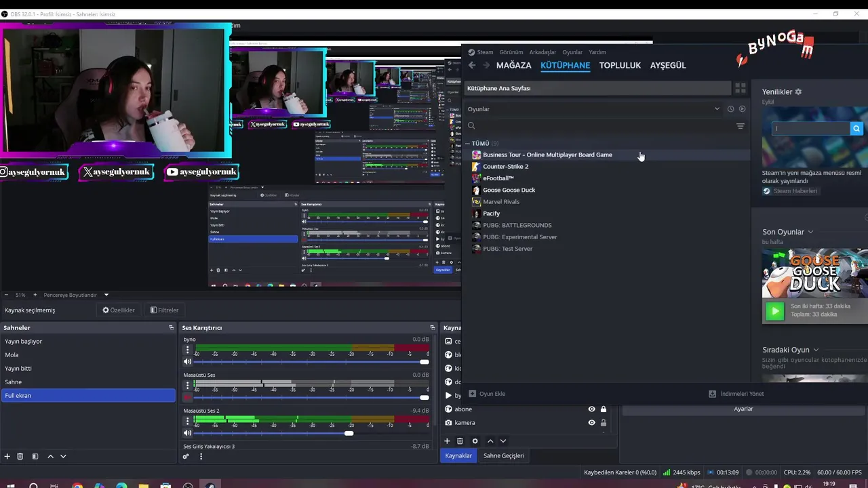Screen dimensions: 868x488
Task: Mute the byno audio channel
Action: coord(188,362)
